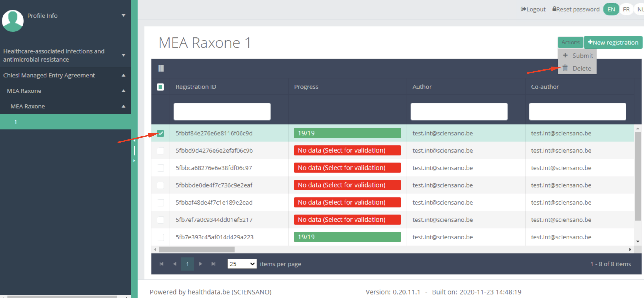The width and height of the screenshot is (644, 298).
Task: Switch language to FR
Action: click(x=626, y=9)
